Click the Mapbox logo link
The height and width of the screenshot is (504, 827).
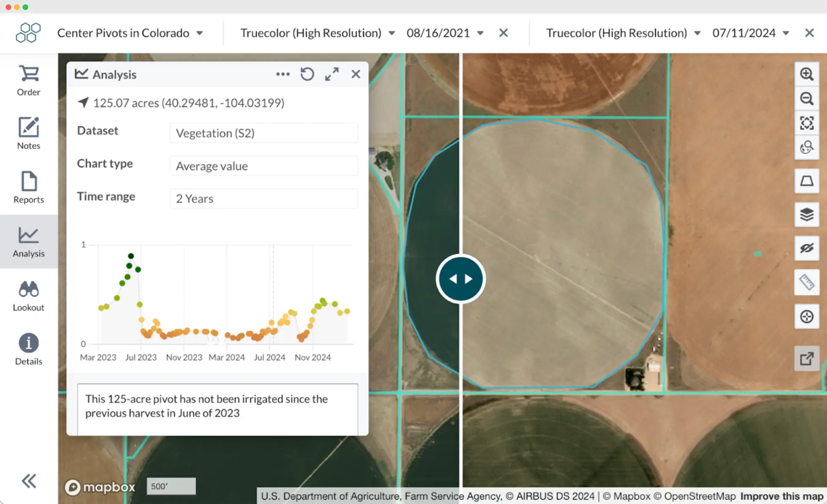click(x=100, y=487)
